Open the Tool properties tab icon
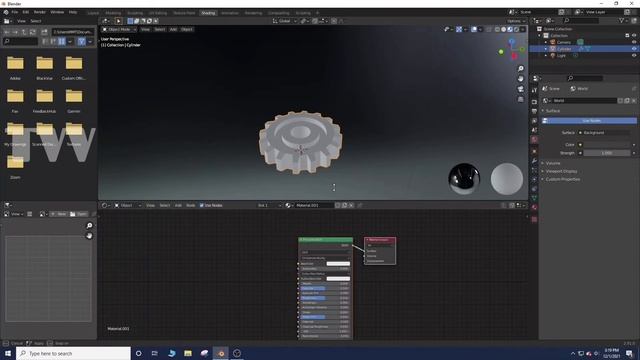The width and height of the screenshot is (640, 360). [534, 90]
